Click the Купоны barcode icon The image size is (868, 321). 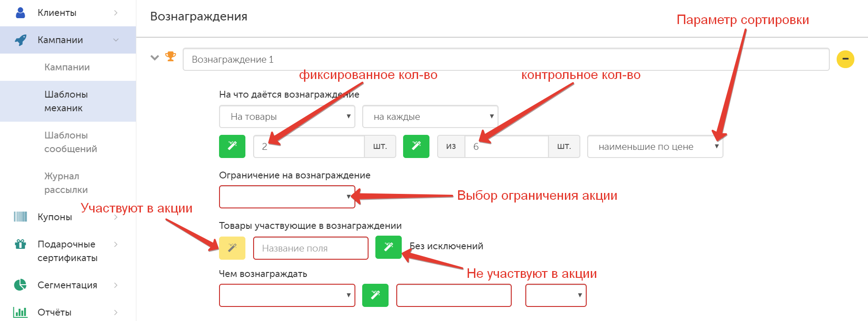(20, 217)
